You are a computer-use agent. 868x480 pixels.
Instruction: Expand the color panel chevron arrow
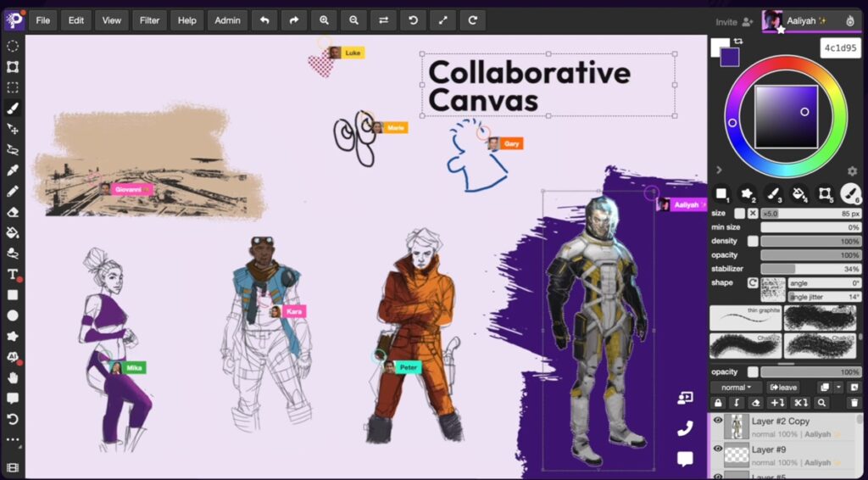pos(719,170)
